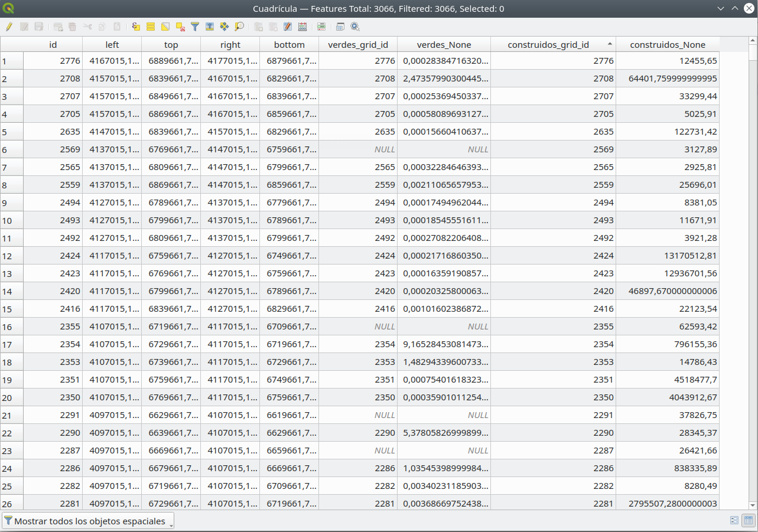The height and width of the screenshot is (532, 758).
Task: Click the actions gear-magnifier icon
Action: click(x=355, y=27)
